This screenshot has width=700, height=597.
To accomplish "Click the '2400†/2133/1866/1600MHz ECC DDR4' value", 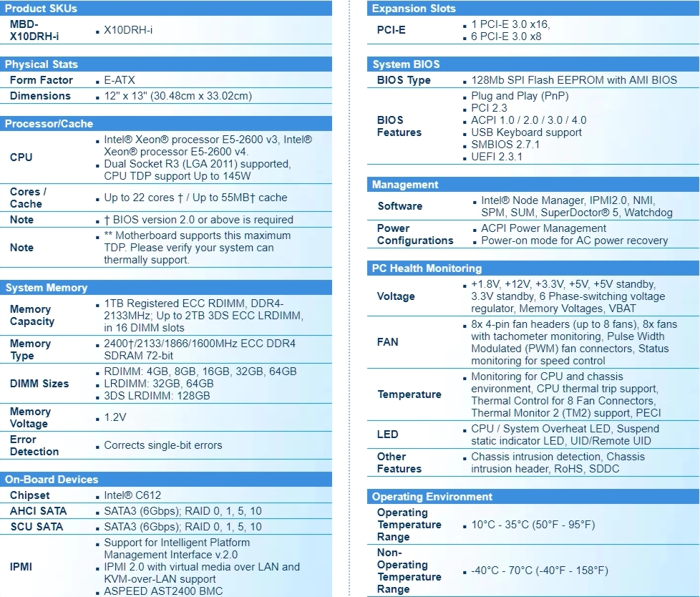I will pos(200,344).
